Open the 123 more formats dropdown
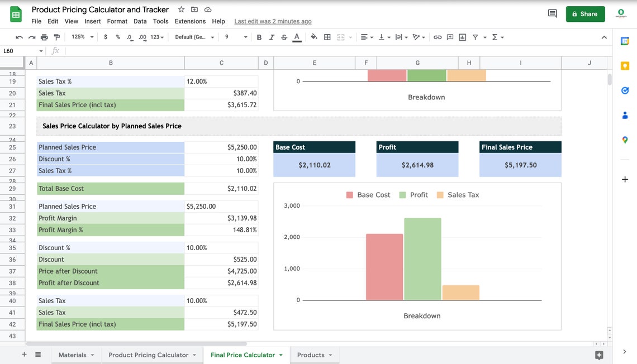Viewport: 637px width, 364px height. click(x=155, y=37)
